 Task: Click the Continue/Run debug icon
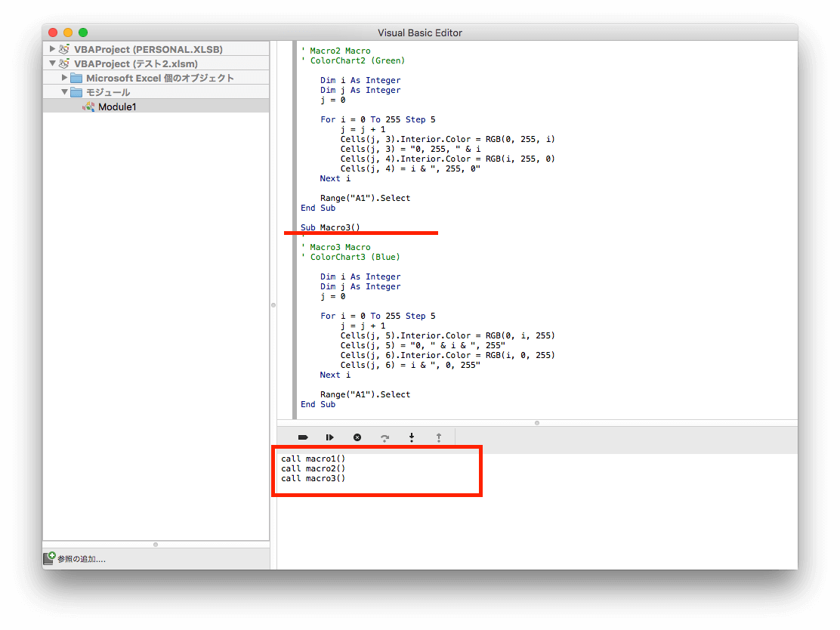[329, 437]
